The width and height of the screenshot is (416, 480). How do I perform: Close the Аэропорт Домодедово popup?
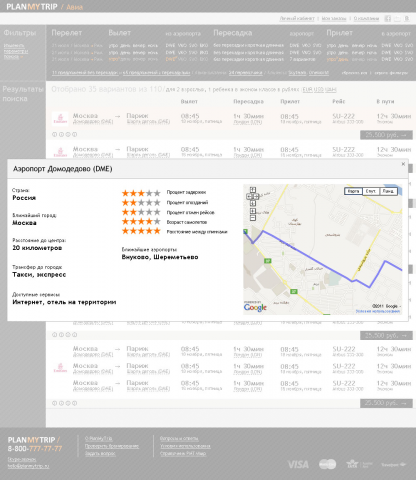(x=403, y=164)
